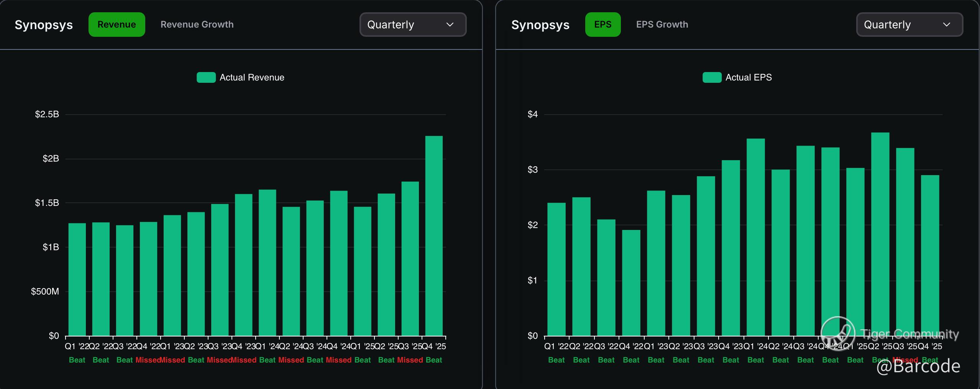Click the 'Actual Revenue' legend label
Viewport: 980px width, 389px height.
point(252,77)
